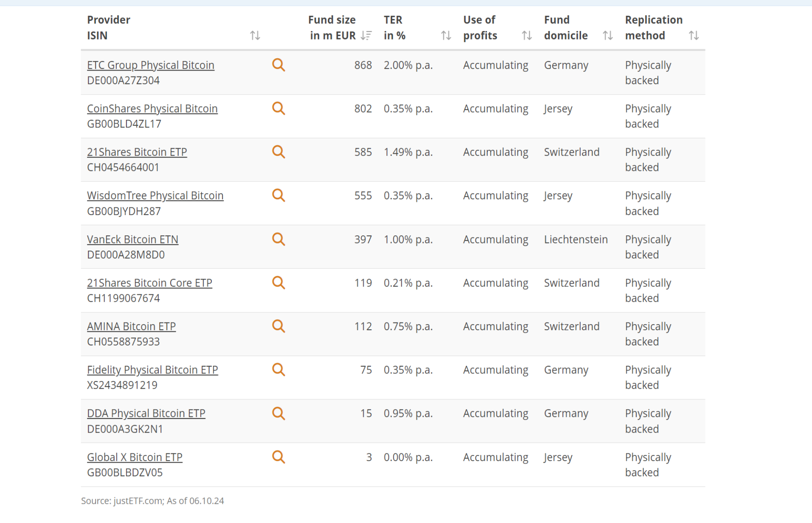
Task: Click TER value 0.75% p.a.
Action: point(408,326)
